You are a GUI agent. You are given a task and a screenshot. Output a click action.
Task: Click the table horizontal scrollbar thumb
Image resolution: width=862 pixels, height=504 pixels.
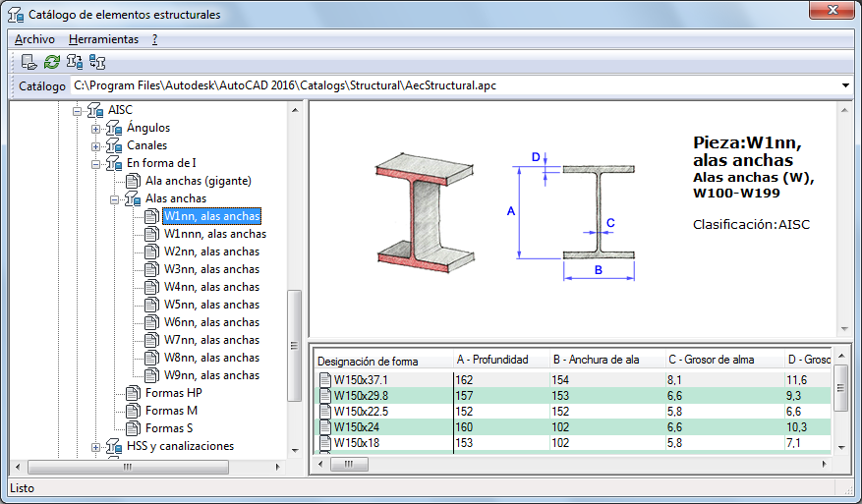[x=349, y=465]
